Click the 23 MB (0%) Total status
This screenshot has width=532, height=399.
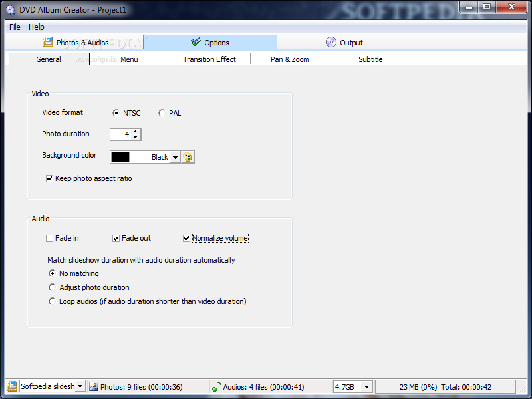point(446,387)
